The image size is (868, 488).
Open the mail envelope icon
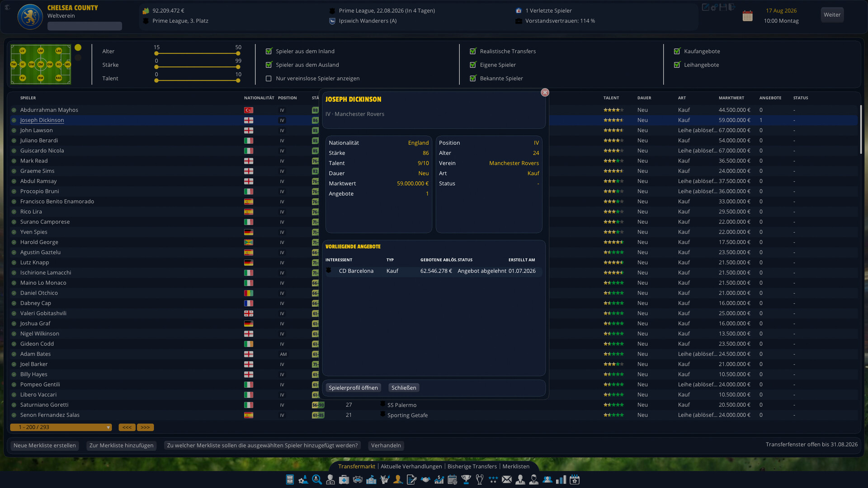(507, 479)
